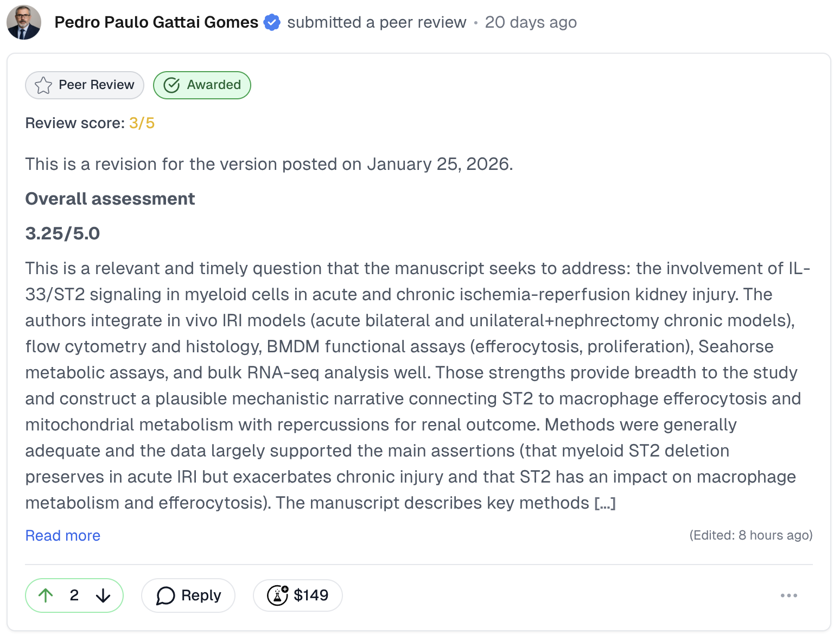Click the star icon in the Peer Review badge

[x=43, y=85]
